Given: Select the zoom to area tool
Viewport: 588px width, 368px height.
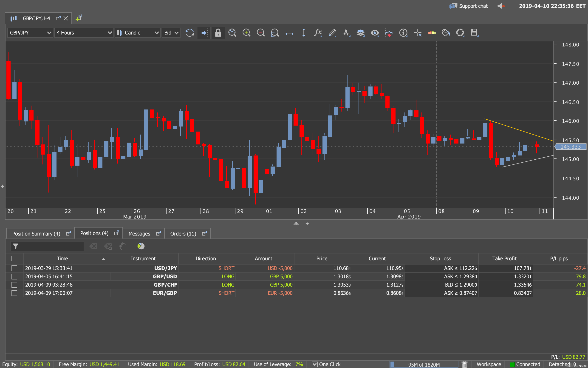Looking at the screenshot, I should point(275,33).
